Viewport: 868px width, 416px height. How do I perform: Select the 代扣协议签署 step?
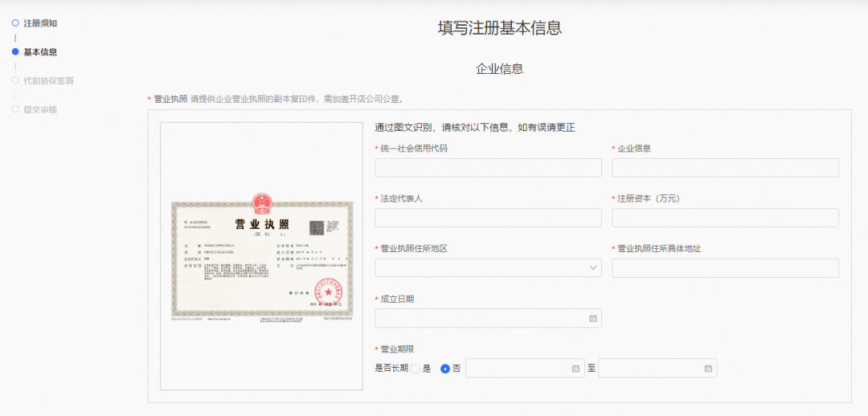48,81
